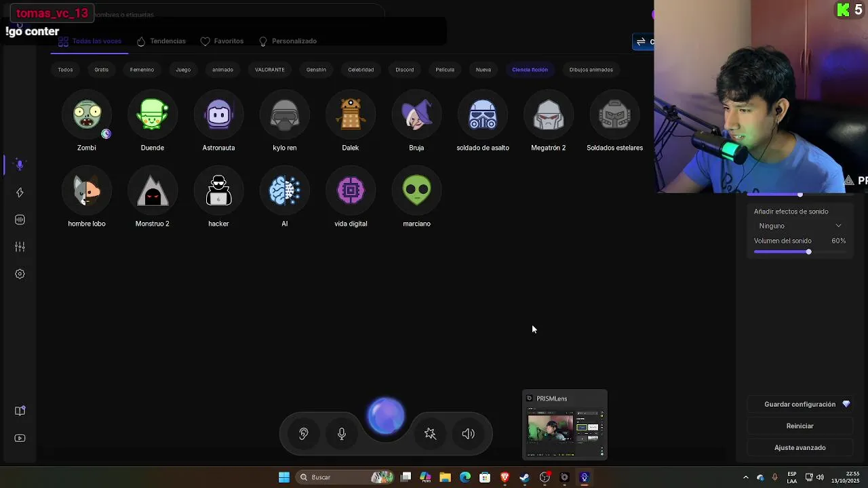Select the hombre lobo voice
Screen dimensions: 868x488
point(87,191)
